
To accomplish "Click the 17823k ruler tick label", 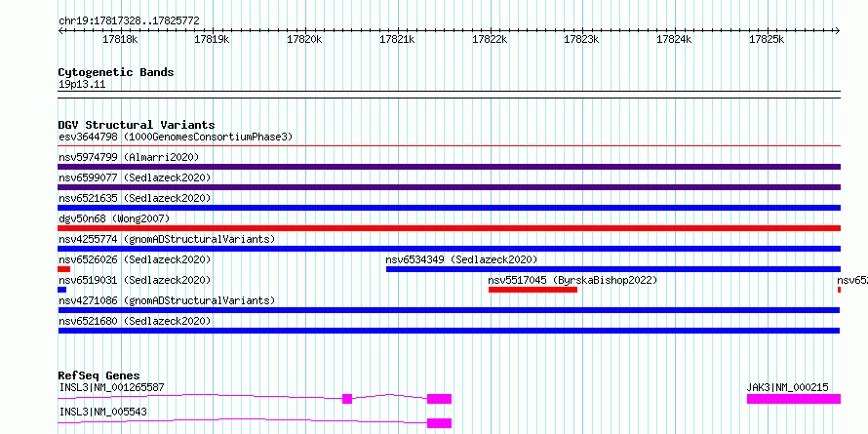I will pyautogui.click(x=582, y=39).
